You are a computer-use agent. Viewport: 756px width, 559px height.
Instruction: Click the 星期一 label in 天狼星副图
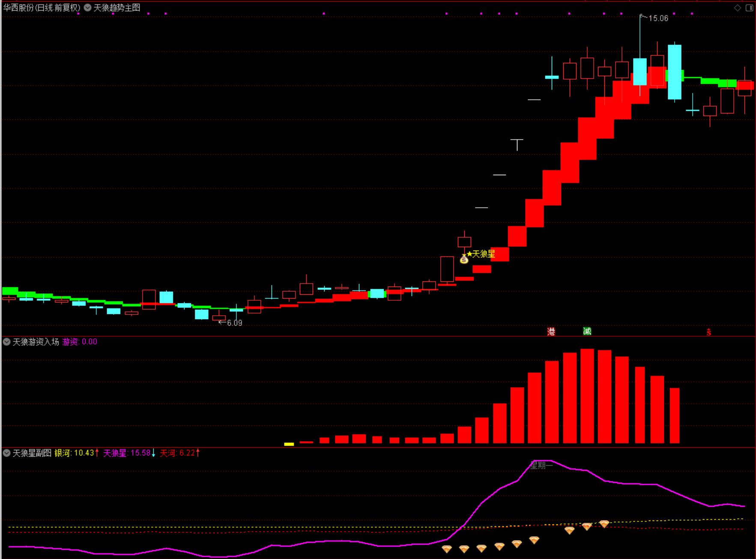click(x=541, y=465)
